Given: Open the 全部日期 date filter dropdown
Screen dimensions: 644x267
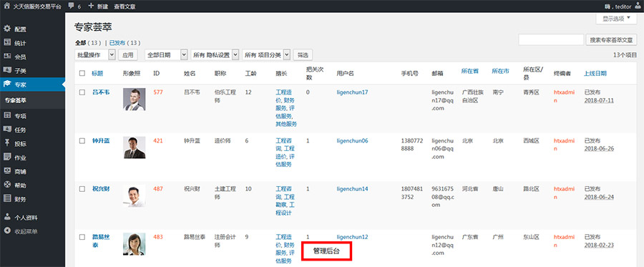Looking at the screenshot, I should click(166, 54).
